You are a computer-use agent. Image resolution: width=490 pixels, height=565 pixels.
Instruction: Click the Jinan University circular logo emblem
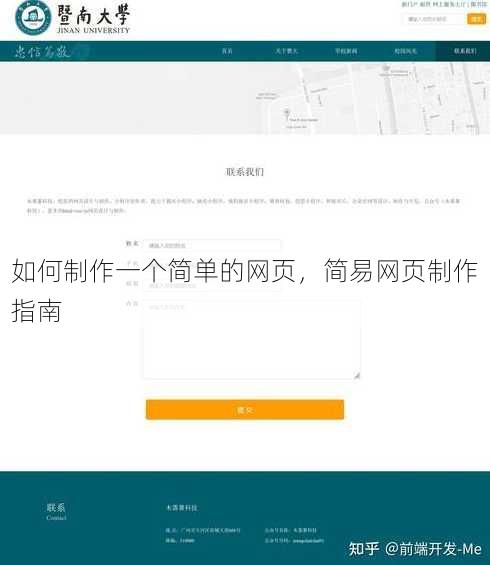33,18
